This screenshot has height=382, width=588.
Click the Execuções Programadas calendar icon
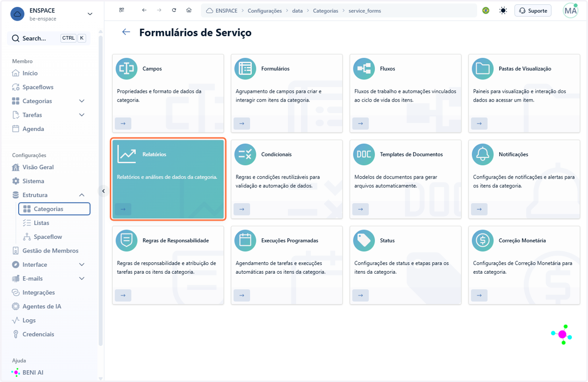click(x=245, y=241)
